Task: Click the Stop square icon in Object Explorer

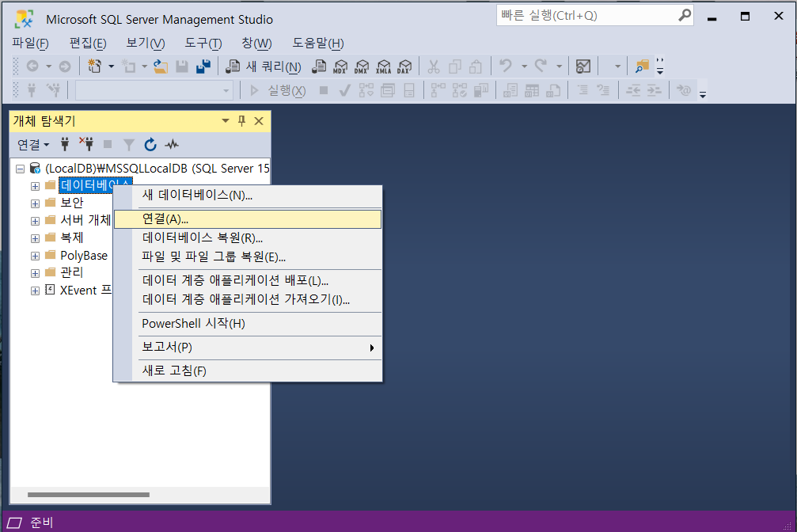Action: 108,144
